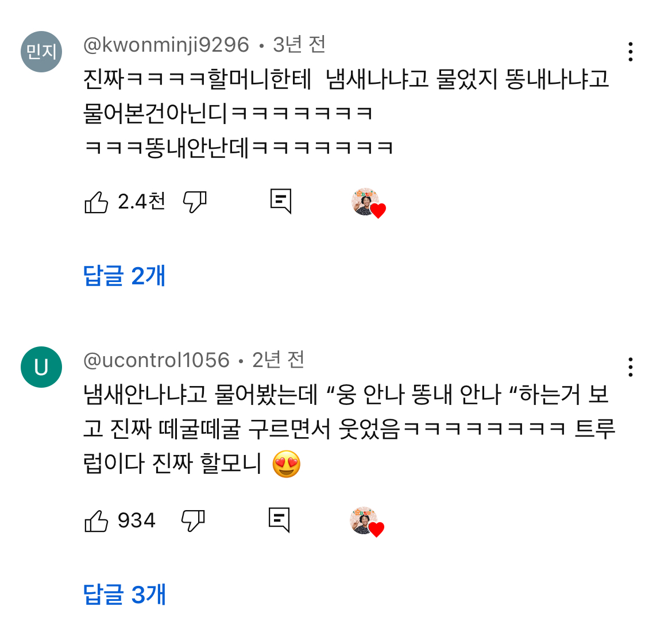Open the 민지 profile avatar
Image resolution: width=672 pixels, height=629 pixels.
pos(41,52)
